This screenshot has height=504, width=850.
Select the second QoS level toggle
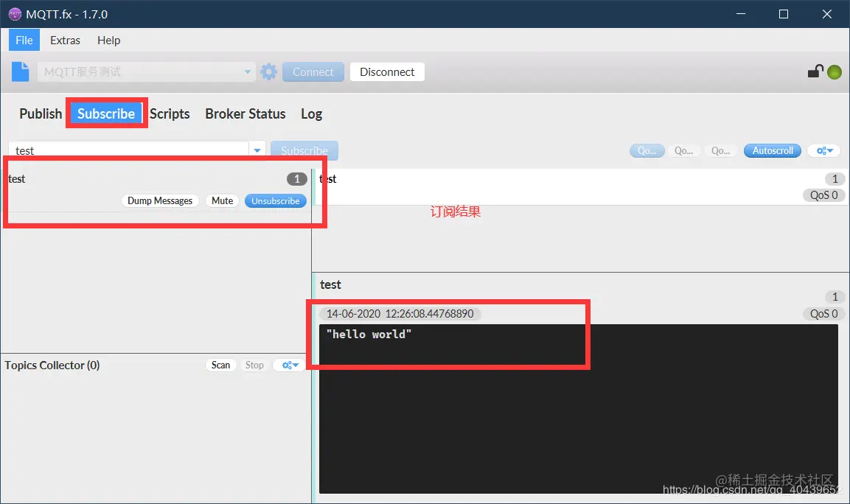(x=683, y=150)
